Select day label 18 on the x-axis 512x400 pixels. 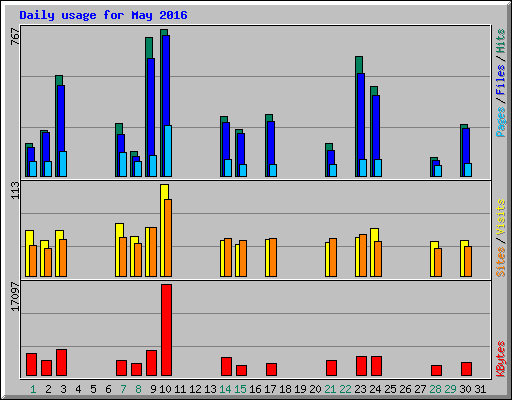(x=285, y=389)
